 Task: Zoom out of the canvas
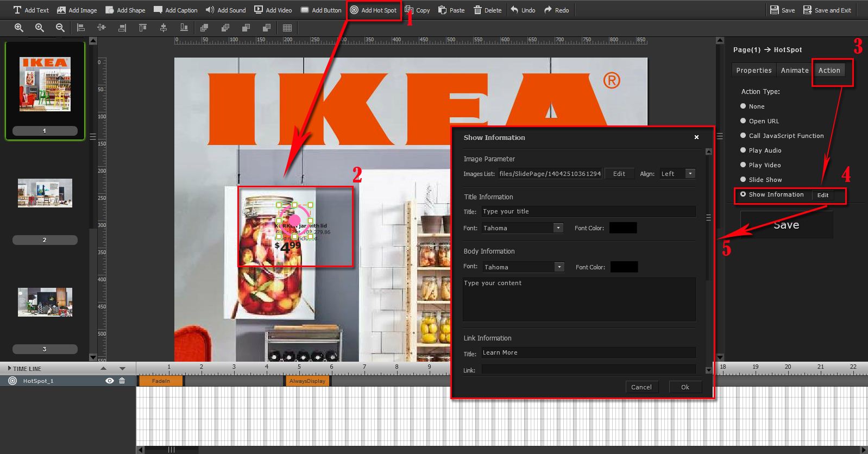(x=60, y=28)
